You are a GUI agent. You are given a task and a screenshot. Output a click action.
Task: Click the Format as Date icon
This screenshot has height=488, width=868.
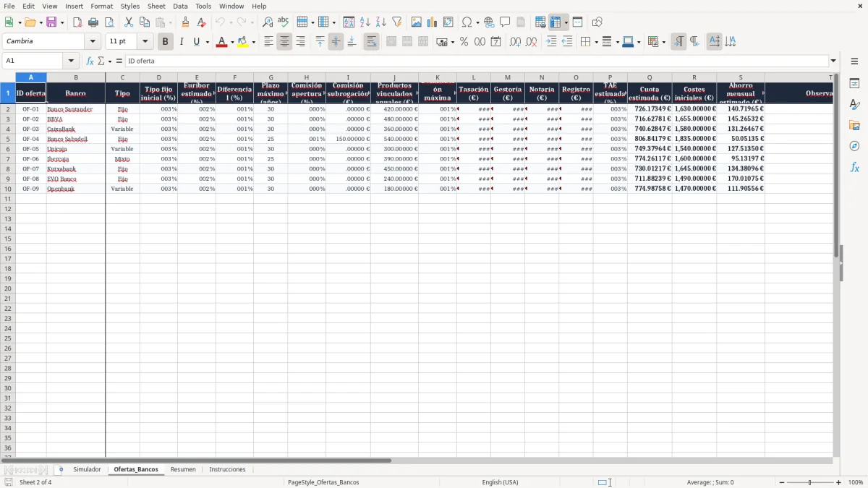coord(495,42)
